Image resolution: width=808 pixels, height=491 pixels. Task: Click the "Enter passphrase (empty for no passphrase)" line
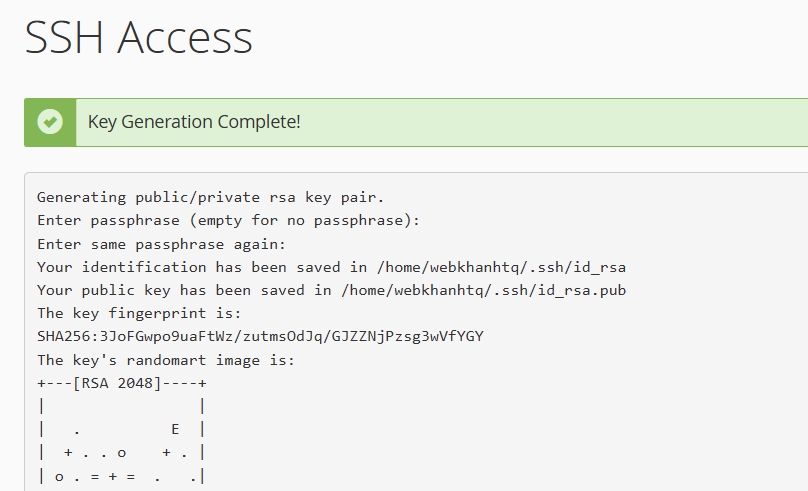(228, 220)
